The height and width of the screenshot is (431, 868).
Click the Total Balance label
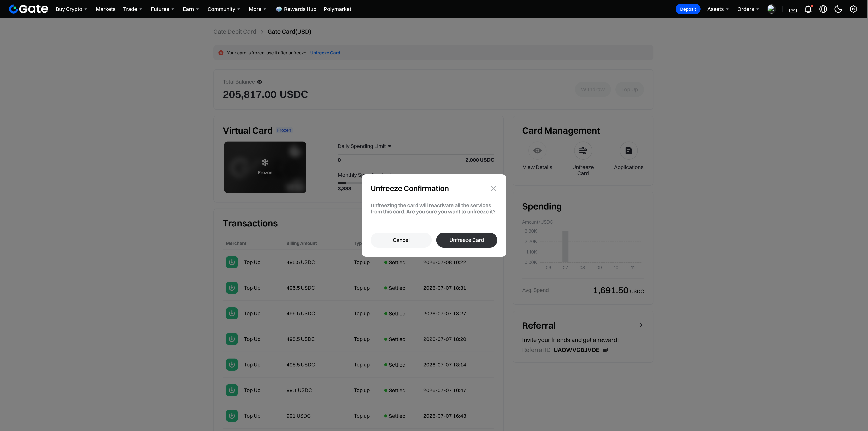[239, 82]
